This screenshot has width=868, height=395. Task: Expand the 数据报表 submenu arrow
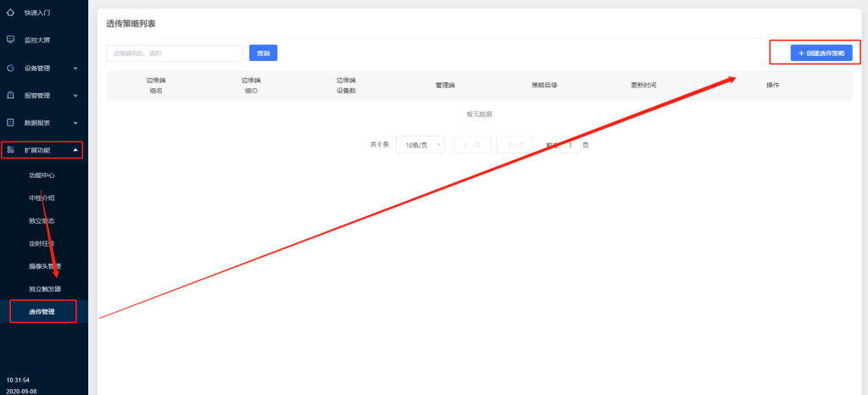pos(75,123)
